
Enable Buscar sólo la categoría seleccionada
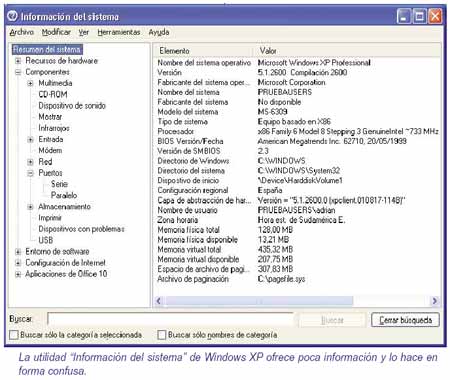[x=14, y=335]
